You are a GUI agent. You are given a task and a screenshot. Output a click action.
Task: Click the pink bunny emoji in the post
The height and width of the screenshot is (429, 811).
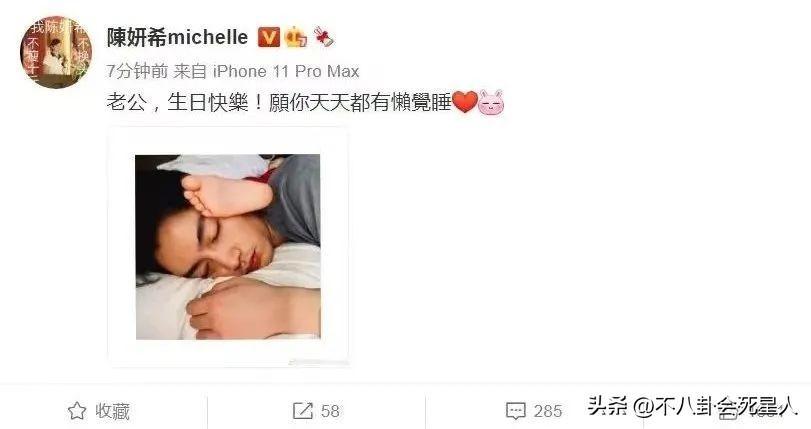(x=491, y=102)
